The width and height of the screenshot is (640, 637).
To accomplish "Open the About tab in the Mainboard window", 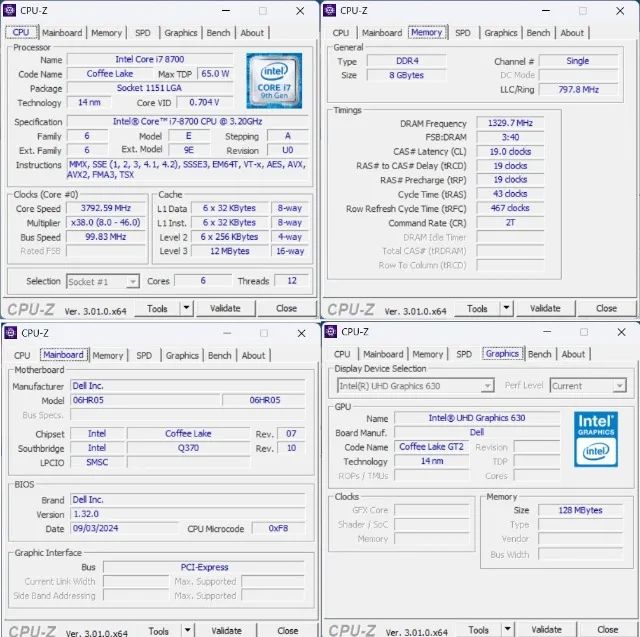I will tap(253, 355).
